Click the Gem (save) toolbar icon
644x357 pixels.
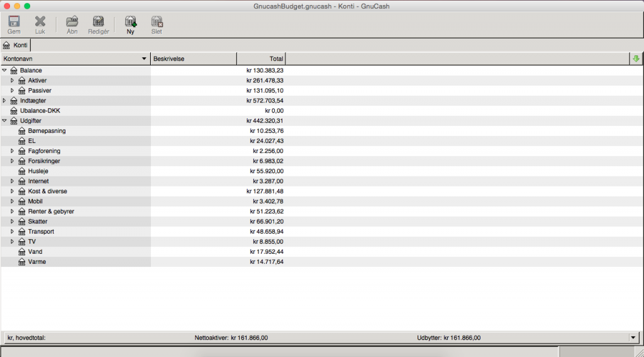tap(14, 21)
